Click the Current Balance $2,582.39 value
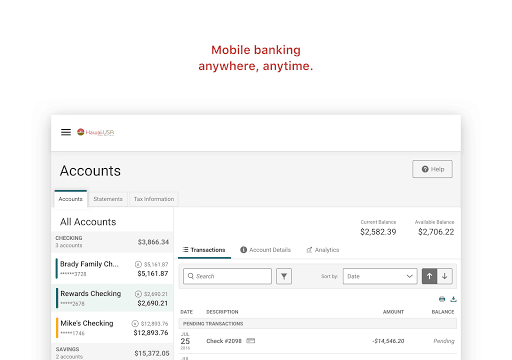This screenshot has height=360, width=512. click(x=378, y=232)
